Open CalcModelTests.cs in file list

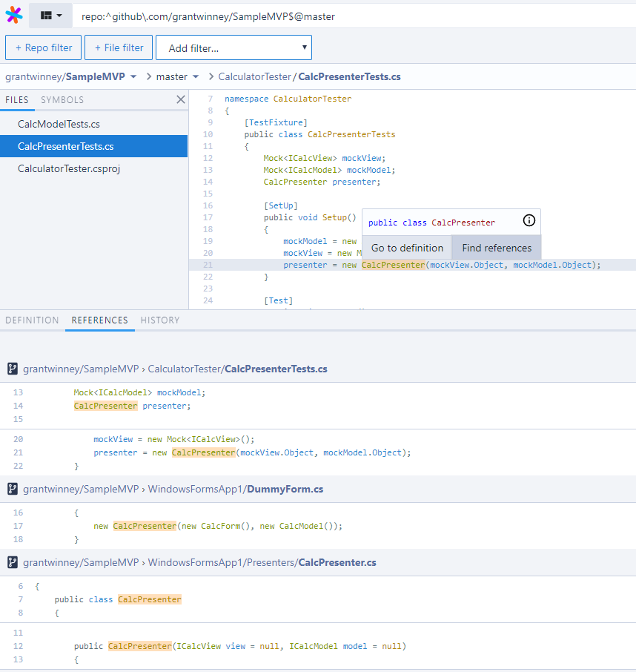[59, 124]
